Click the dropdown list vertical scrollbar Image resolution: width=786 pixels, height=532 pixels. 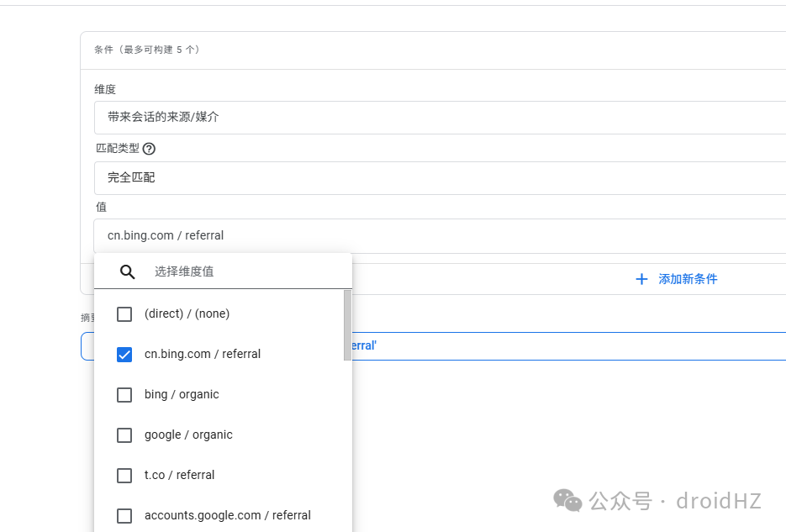pos(347,325)
